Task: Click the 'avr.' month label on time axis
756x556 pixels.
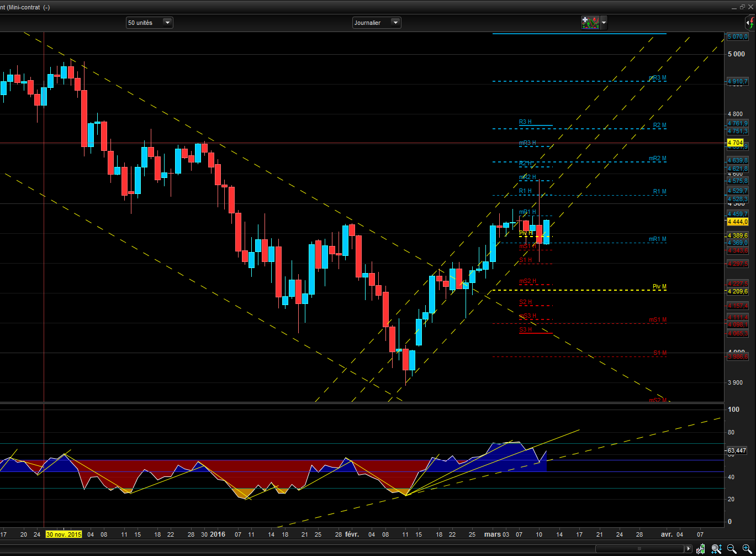Action: pos(667,534)
